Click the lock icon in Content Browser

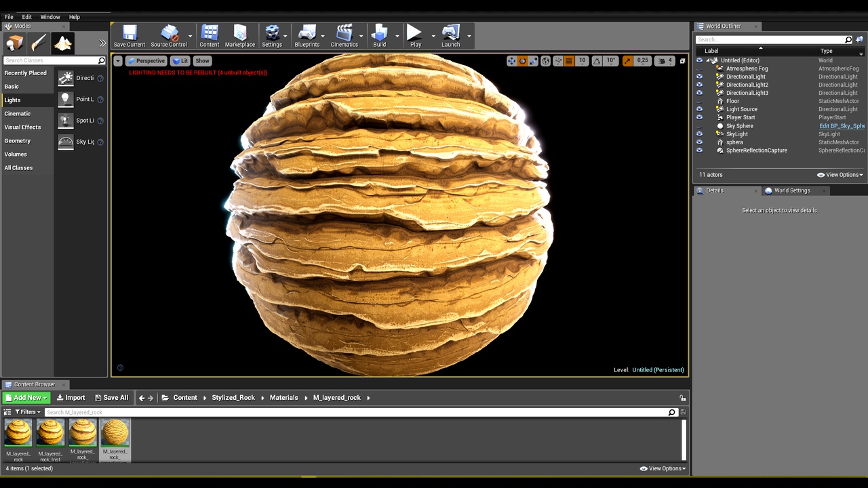pyautogui.click(x=683, y=398)
